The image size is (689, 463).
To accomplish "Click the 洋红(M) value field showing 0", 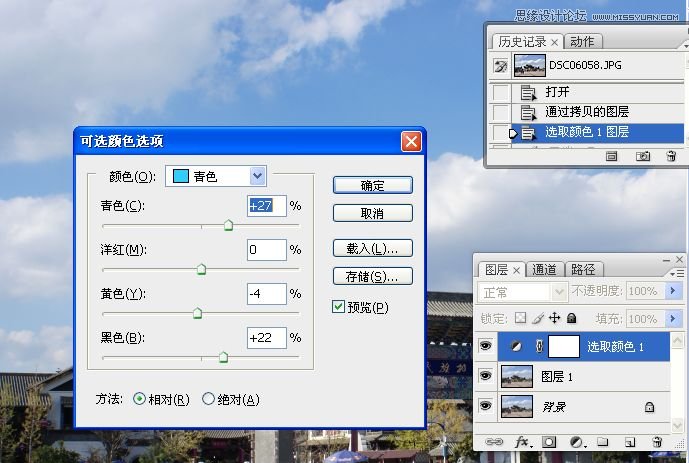I will 267,250.
